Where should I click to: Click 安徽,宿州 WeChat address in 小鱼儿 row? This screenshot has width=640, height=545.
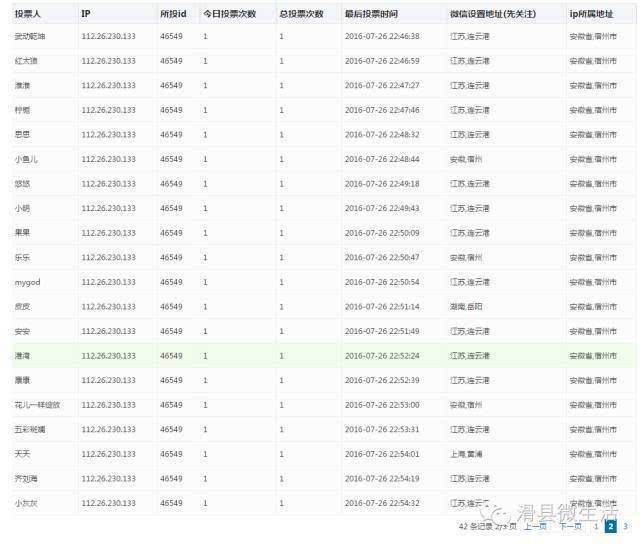[466, 159]
